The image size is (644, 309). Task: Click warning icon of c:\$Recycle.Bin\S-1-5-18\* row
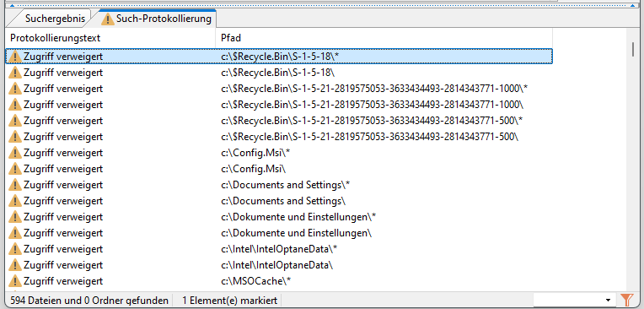15,57
